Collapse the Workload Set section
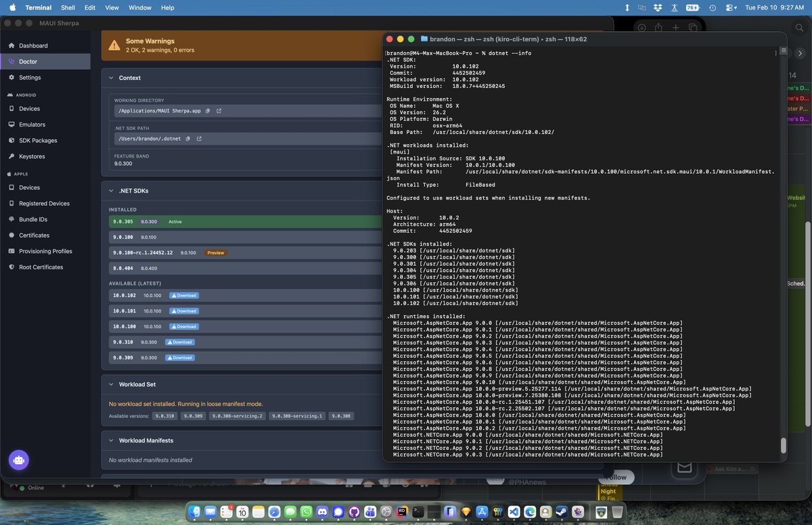This screenshot has height=525, width=812. [x=112, y=384]
